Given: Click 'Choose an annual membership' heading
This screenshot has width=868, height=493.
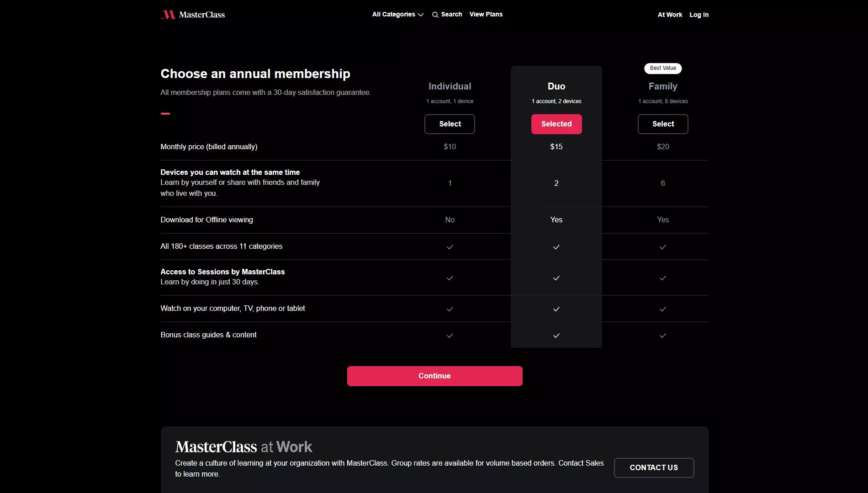Looking at the screenshot, I should coord(255,73).
